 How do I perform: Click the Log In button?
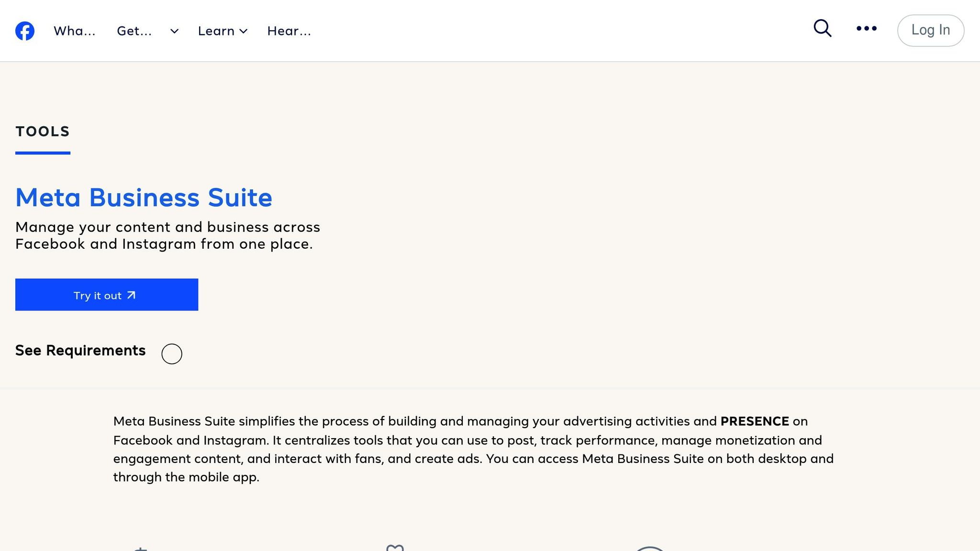click(930, 30)
